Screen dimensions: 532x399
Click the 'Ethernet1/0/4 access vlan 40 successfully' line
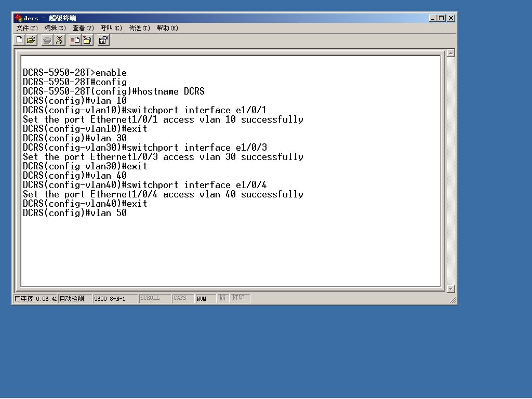[163, 194]
